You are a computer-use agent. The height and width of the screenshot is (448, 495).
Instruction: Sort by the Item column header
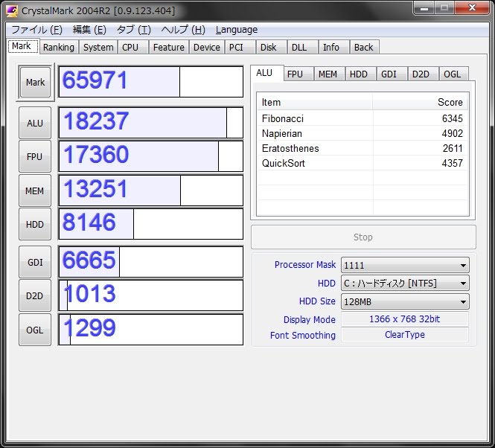click(x=315, y=102)
